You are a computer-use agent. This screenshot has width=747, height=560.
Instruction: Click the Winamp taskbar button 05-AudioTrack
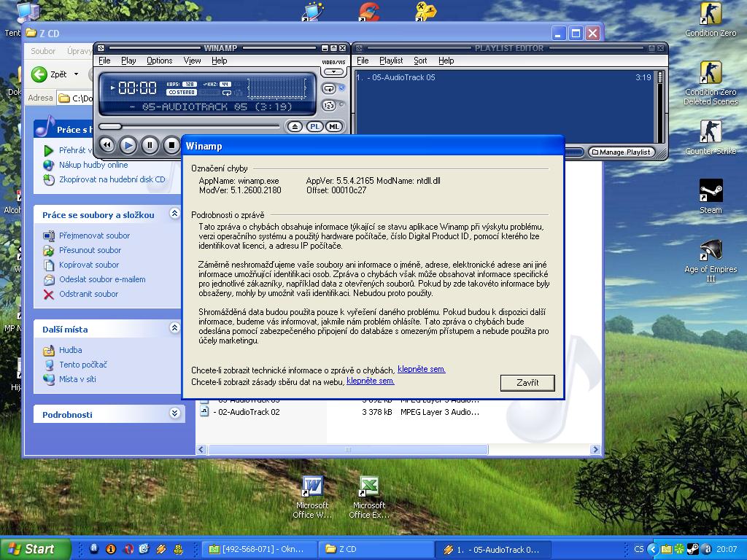pyautogui.click(x=495, y=549)
